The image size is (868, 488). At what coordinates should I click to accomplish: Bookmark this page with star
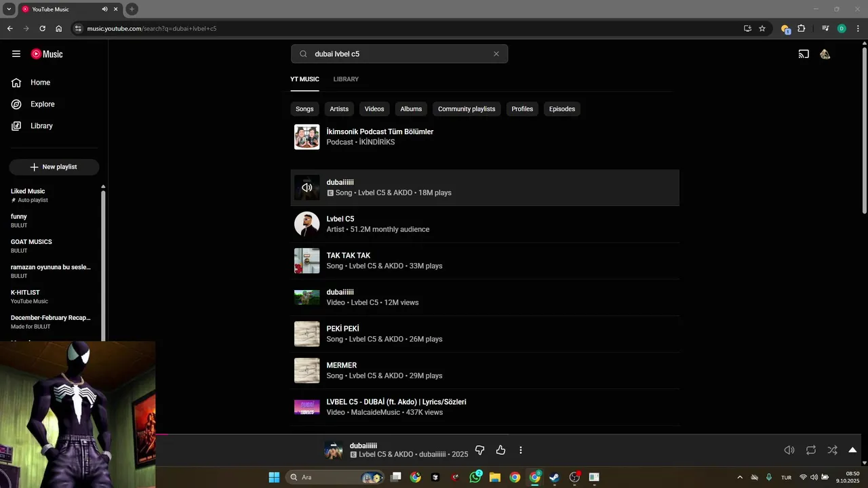tap(762, 28)
